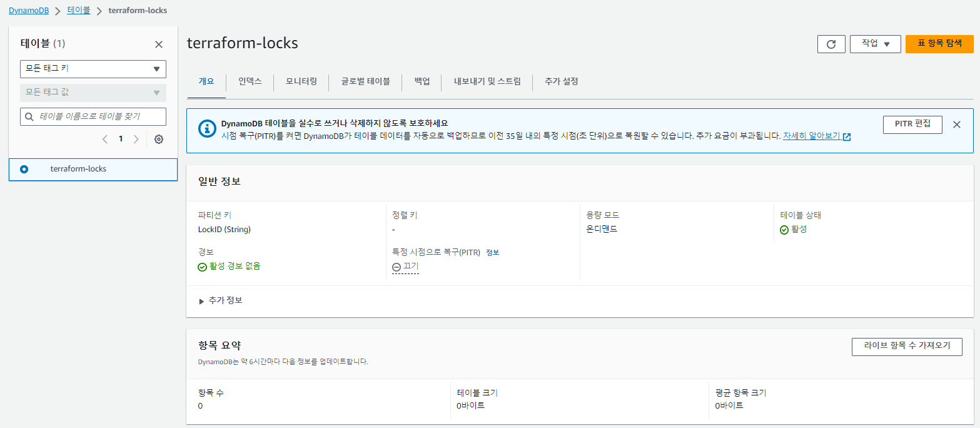Click the 표 항목 탐색 button
The image size is (980, 428).
939,44
